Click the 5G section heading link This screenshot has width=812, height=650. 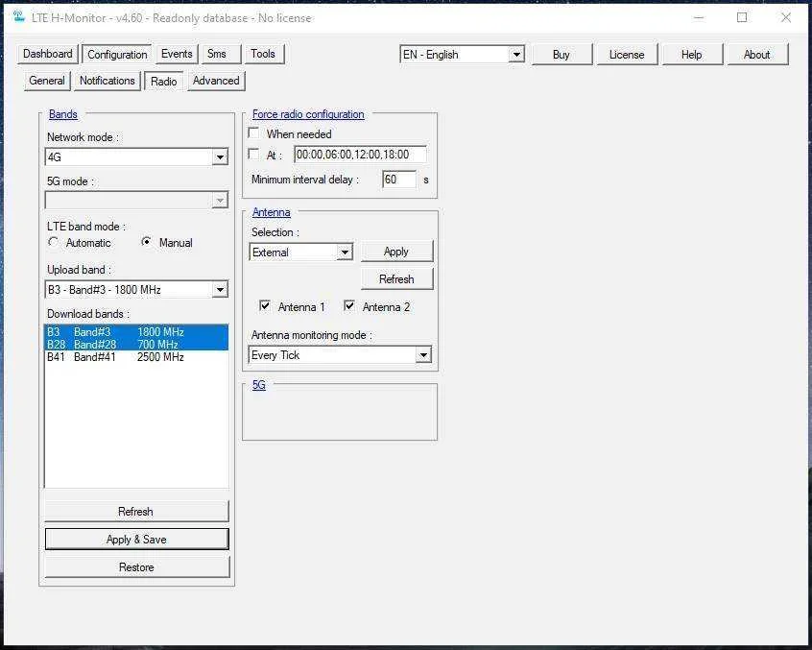tap(259, 385)
